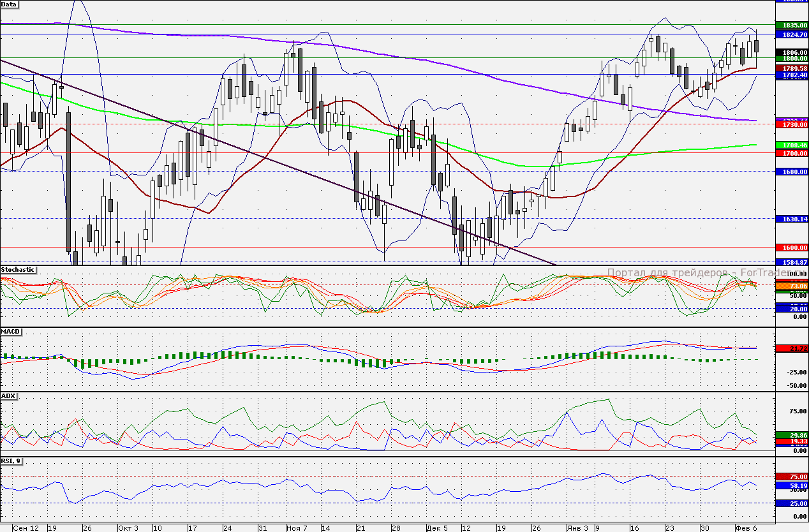Select the dark red 1789.58 moving average tag
The image size is (809, 532).
790,68
